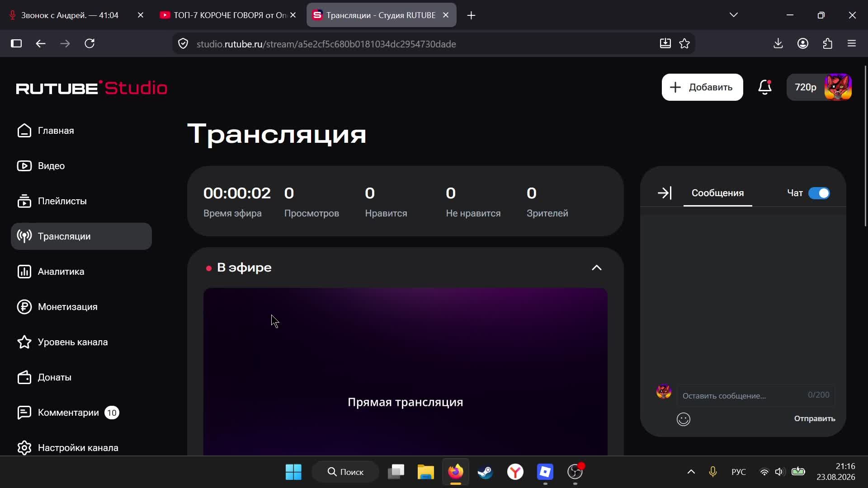Click the taskbar Поиск search box
The height and width of the screenshot is (488, 868).
[x=345, y=472]
